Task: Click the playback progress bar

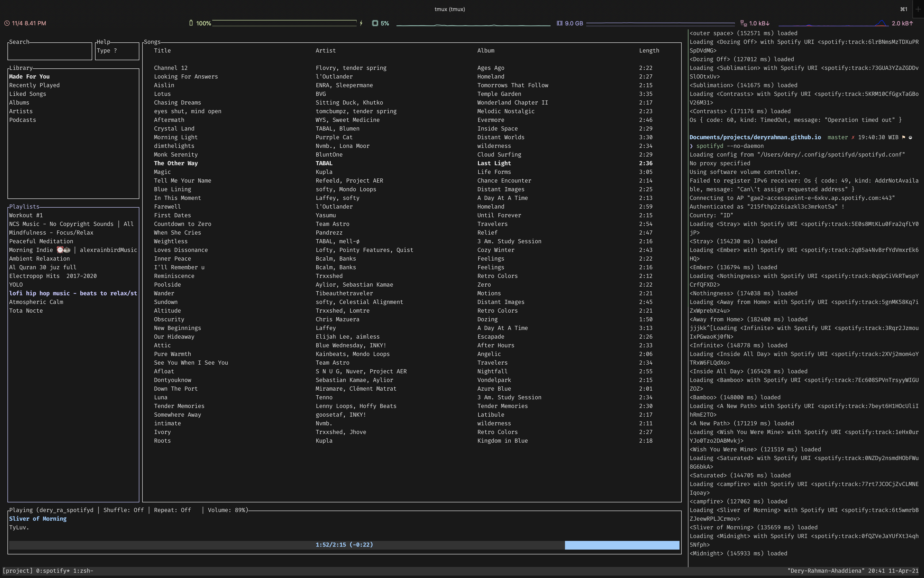Action: (344, 545)
